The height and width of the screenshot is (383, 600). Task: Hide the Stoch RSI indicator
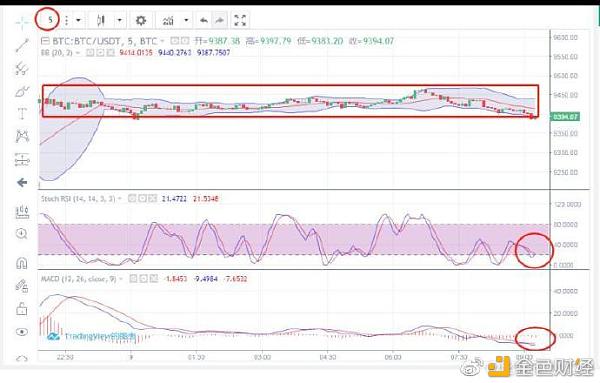[x=132, y=199]
